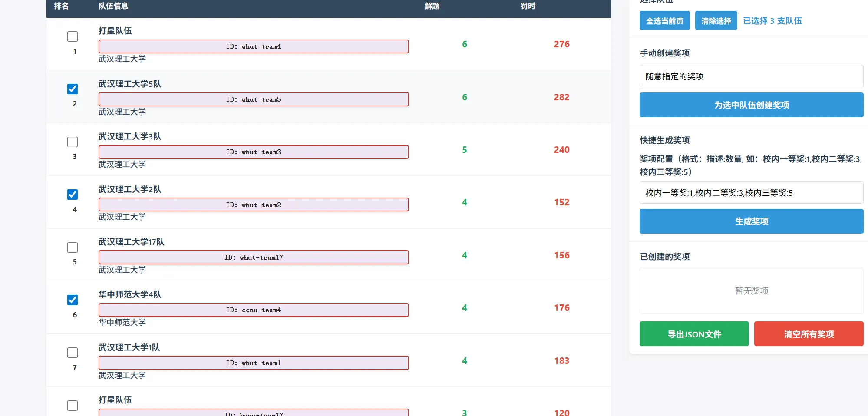Deselect the 武汉理工大学2队 checkbox
Screen dimensions: 868x416
coord(73,195)
